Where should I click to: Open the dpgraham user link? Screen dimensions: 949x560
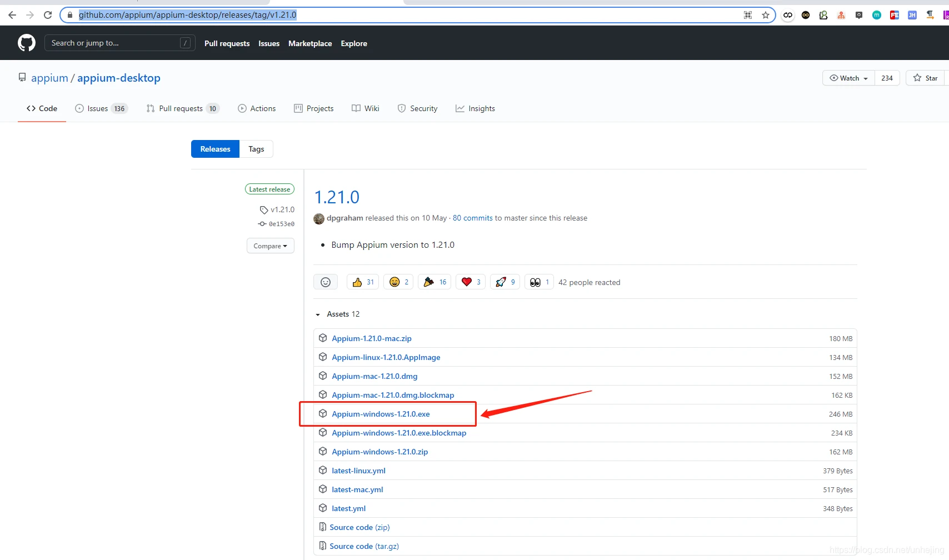[x=345, y=218]
